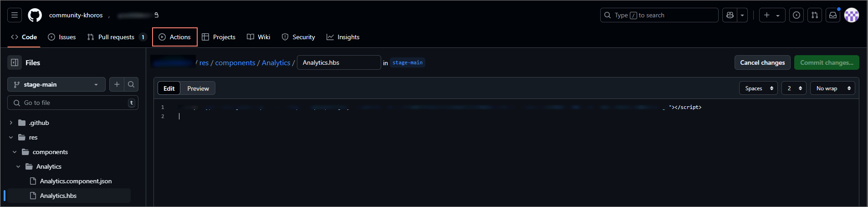Open the pull requests icon in header
Image resolution: width=868 pixels, height=207 pixels.
tap(815, 15)
